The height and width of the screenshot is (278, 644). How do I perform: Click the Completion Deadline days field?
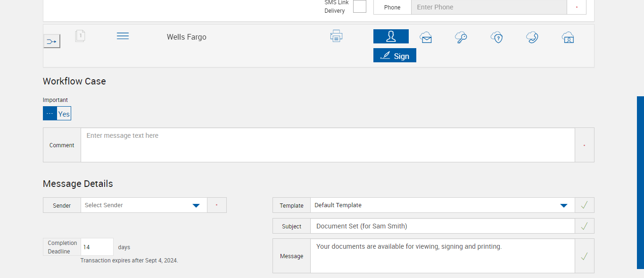[x=97, y=247]
